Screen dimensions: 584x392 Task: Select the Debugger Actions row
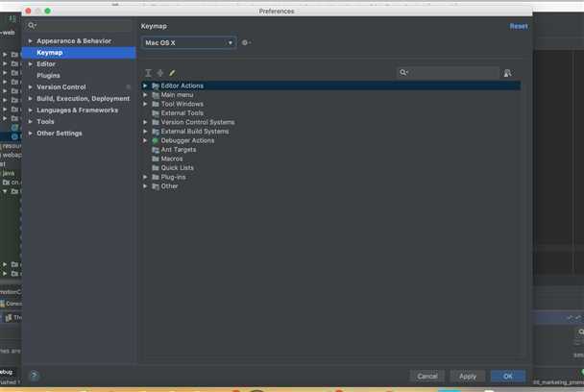coord(331,140)
